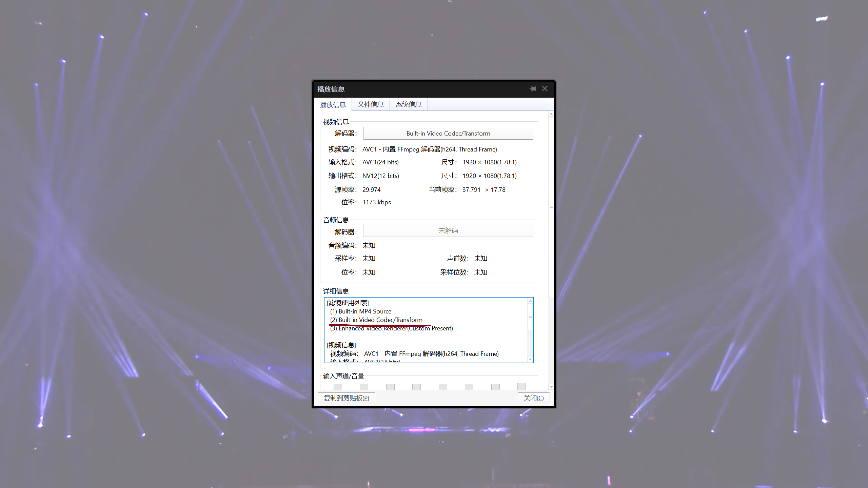Click the 详细信息 text box scrollbar thumb

tap(530, 317)
